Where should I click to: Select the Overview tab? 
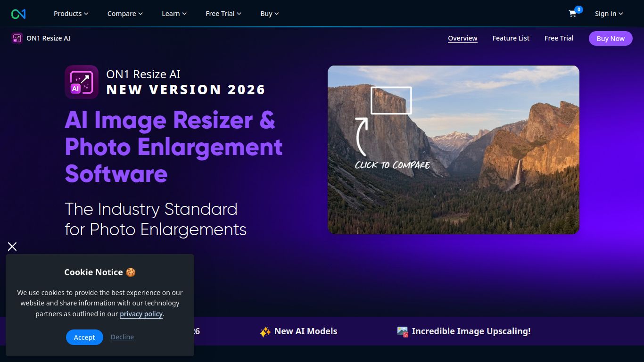[x=462, y=38]
